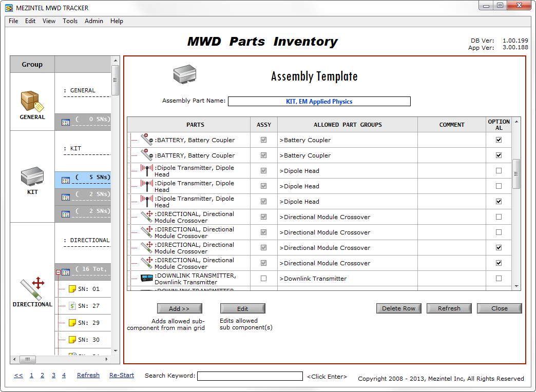The width and height of the screenshot is (536, 392).
Task: Click the Edit sub components button
Action: (243, 308)
